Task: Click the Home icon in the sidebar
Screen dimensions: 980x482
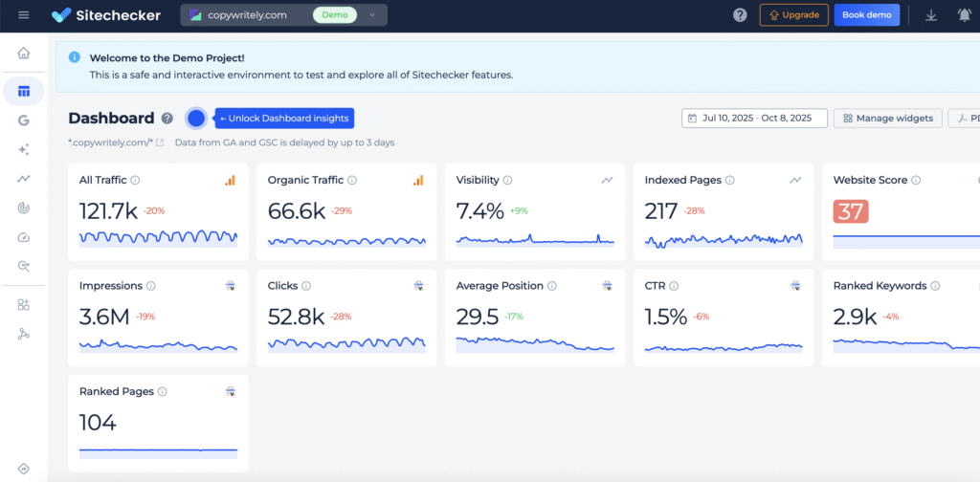Action: pyautogui.click(x=24, y=54)
